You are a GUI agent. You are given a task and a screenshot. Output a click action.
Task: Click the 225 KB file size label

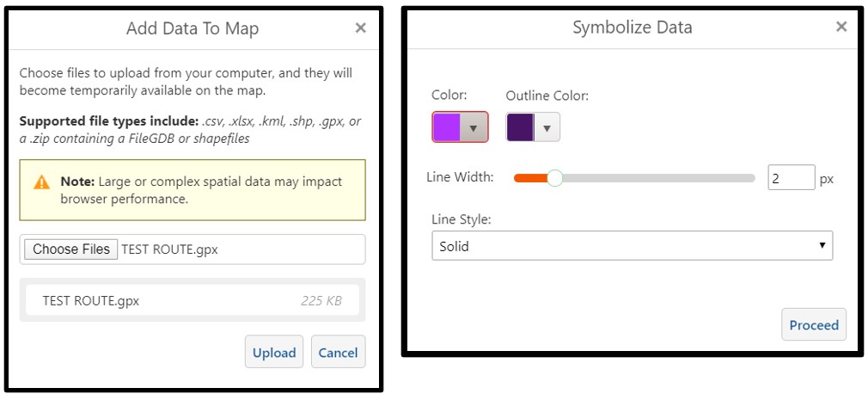click(x=321, y=301)
